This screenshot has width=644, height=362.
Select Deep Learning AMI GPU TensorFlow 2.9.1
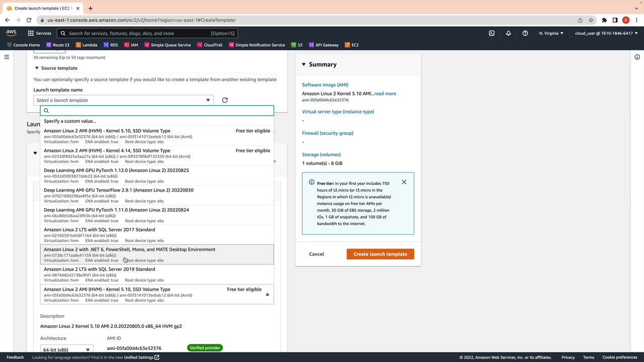coord(157,195)
